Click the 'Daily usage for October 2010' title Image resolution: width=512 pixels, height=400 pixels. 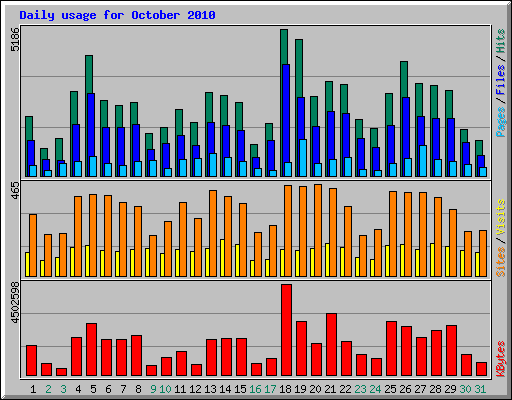(117, 16)
